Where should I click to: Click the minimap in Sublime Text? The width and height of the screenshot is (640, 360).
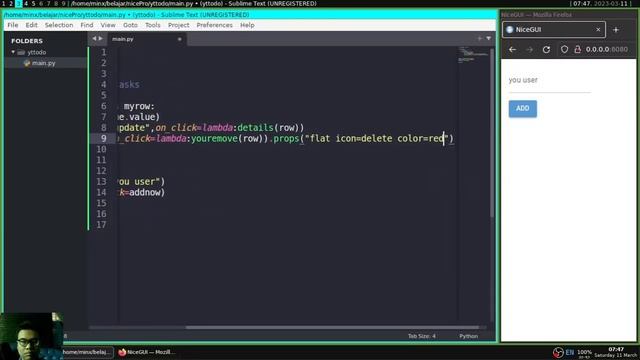coord(473,55)
